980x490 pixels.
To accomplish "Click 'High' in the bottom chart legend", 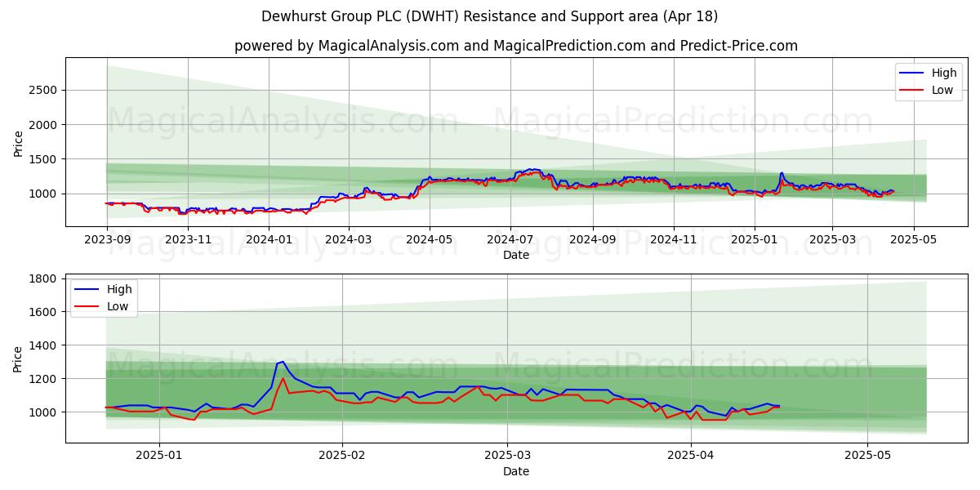I will [119, 289].
